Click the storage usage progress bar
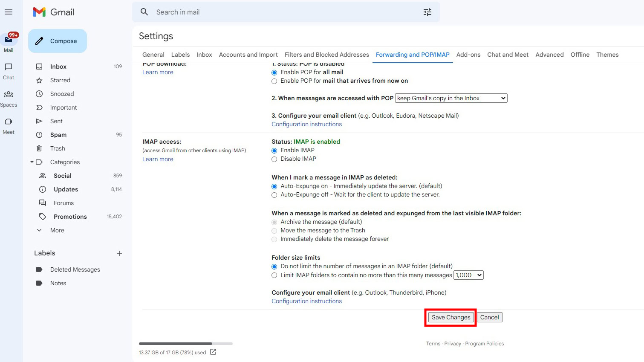The width and height of the screenshot is (644, 362). (185, 344)
